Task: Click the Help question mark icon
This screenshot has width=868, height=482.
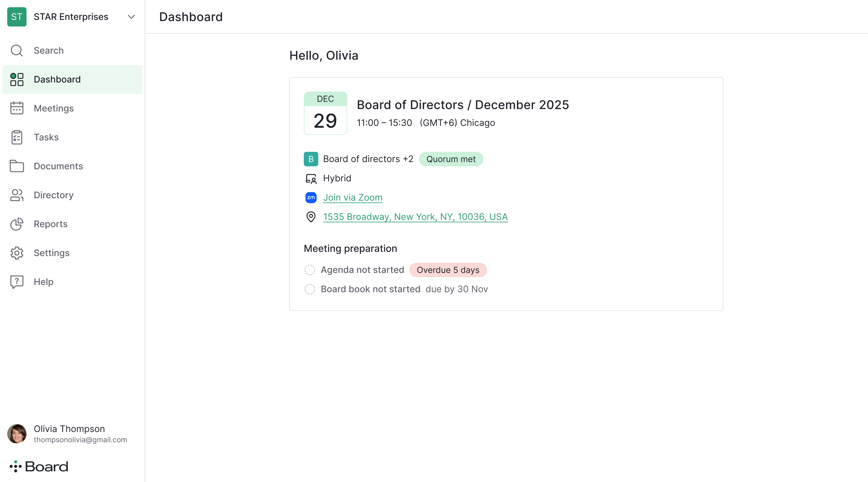Action: [17, 282]
